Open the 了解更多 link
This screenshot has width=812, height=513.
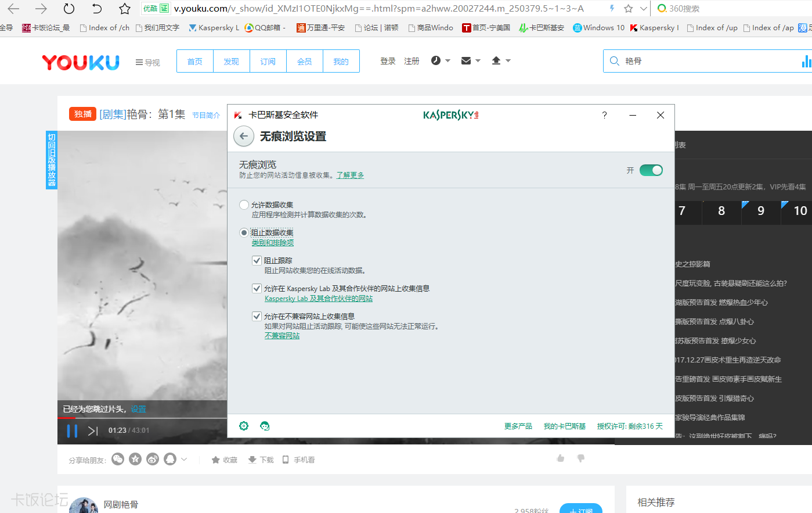350,175
